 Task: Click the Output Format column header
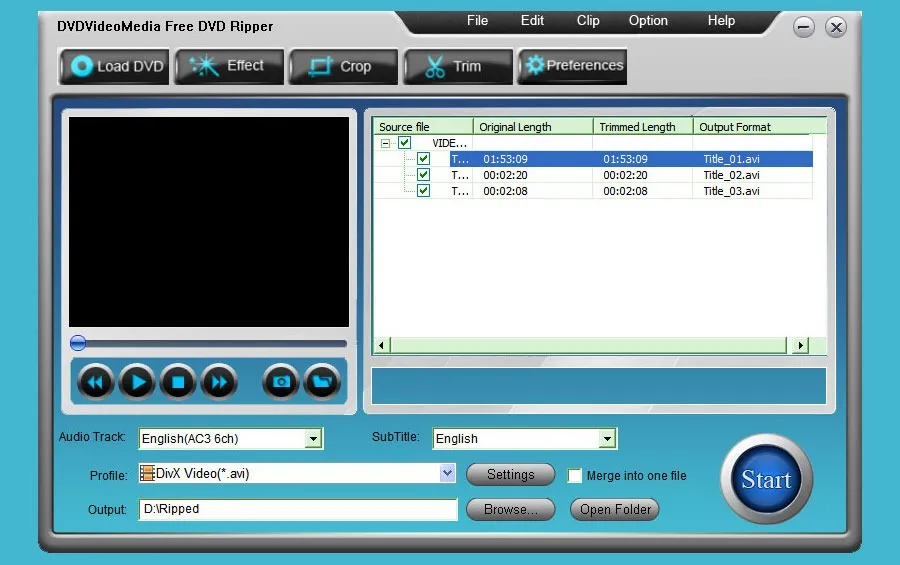(759, 126)
